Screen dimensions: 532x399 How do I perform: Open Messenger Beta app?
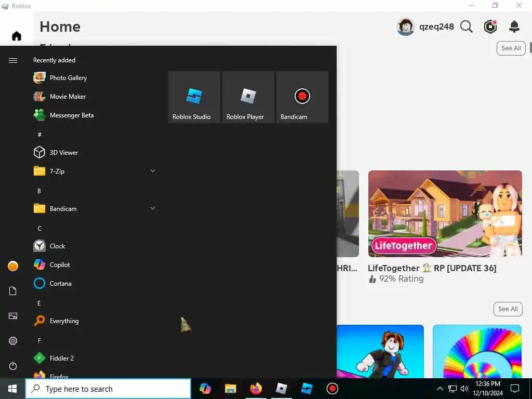95,115
